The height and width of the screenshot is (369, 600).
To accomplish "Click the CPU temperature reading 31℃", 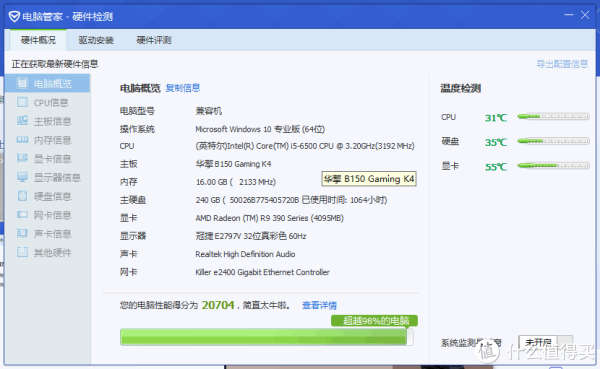I will point(496,118).
